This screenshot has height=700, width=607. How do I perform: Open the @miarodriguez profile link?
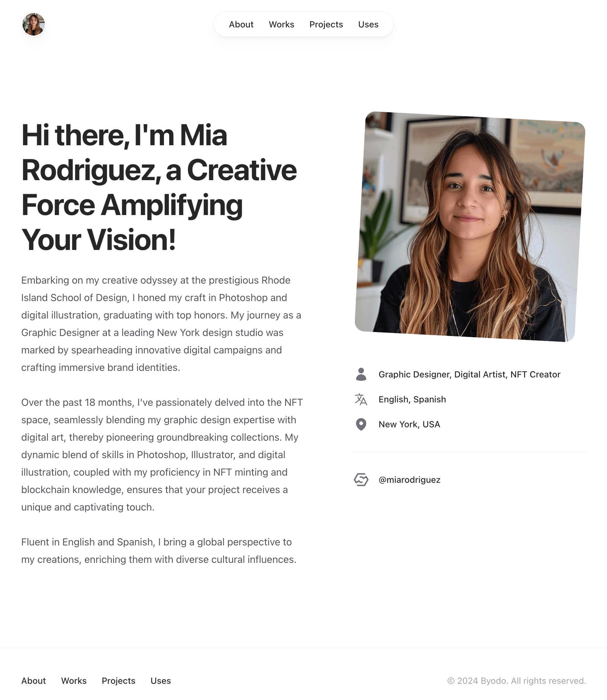pyautogui.click(x=409, y=480)
